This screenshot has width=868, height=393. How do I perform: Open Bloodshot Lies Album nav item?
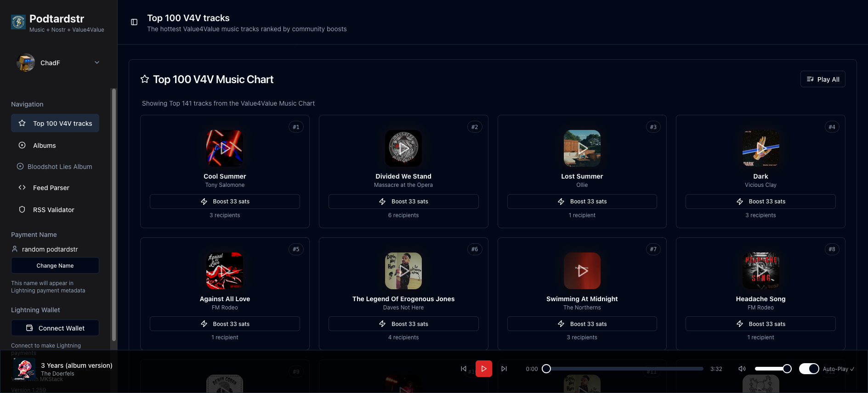[55, 167]
